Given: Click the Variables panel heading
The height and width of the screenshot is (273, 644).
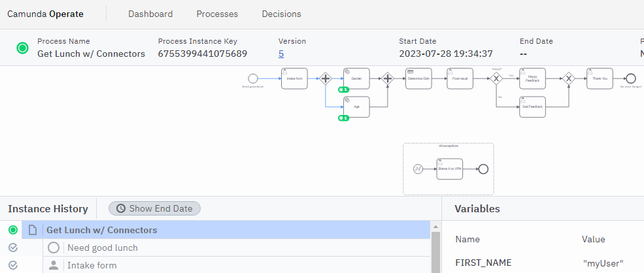Looking at the screenshot, I should point(477,208).
